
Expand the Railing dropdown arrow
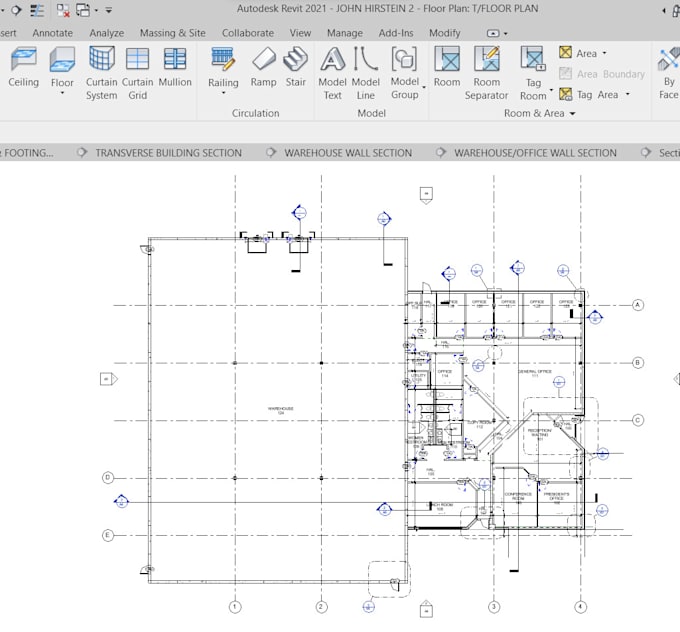point(223,93)
